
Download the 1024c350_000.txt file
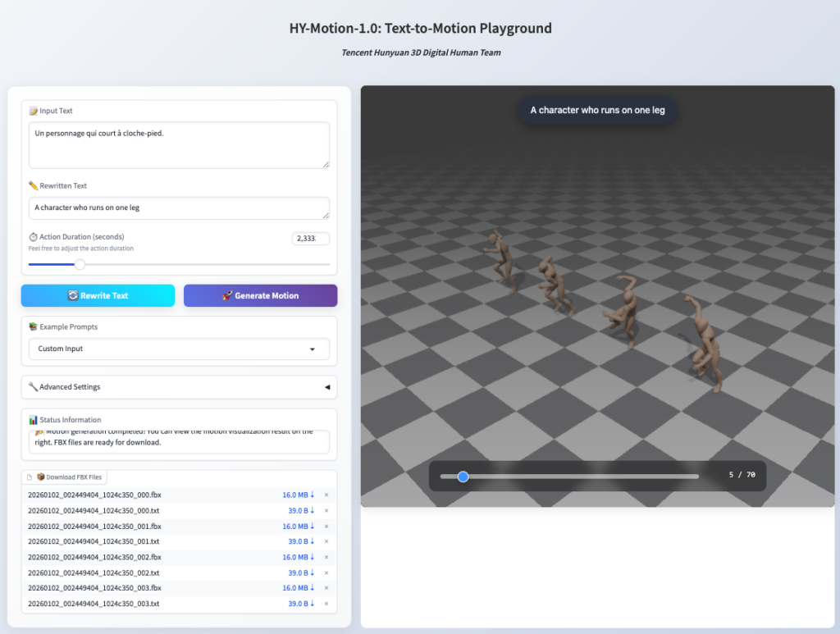pyautogui.click(x=299, y=510)
